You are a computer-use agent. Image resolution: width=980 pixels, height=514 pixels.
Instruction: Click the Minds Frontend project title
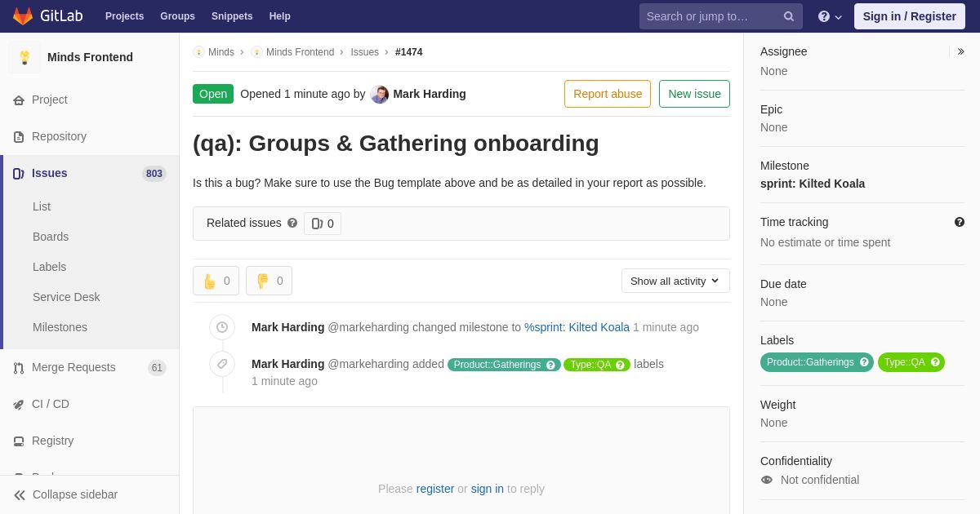coord(90,57)
